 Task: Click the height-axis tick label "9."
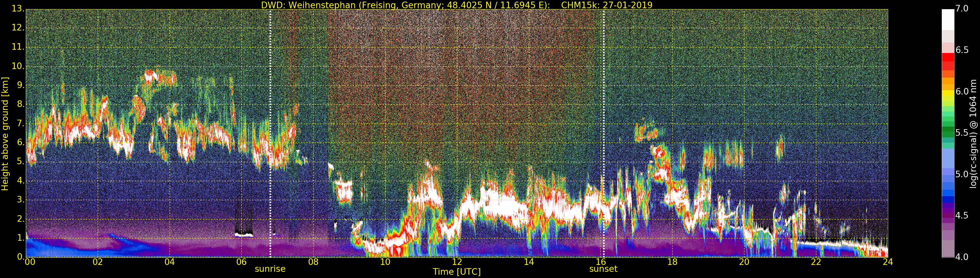[x=20, y=85]
